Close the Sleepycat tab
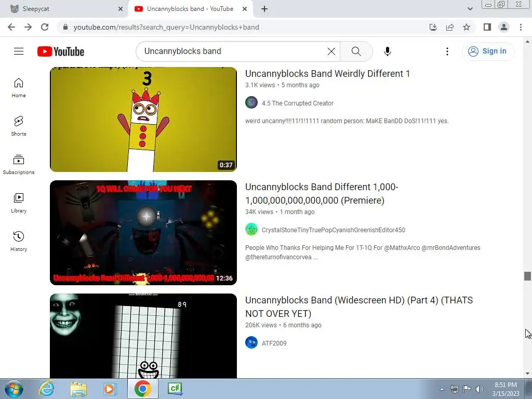This screenshot has height=399, width=532. pos(121,9)
